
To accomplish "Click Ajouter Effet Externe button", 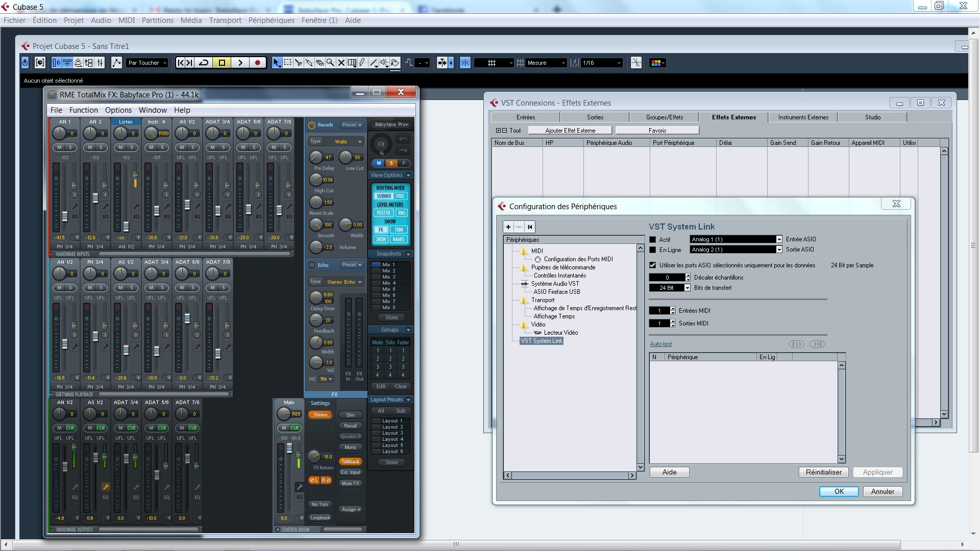I will 570,131.
